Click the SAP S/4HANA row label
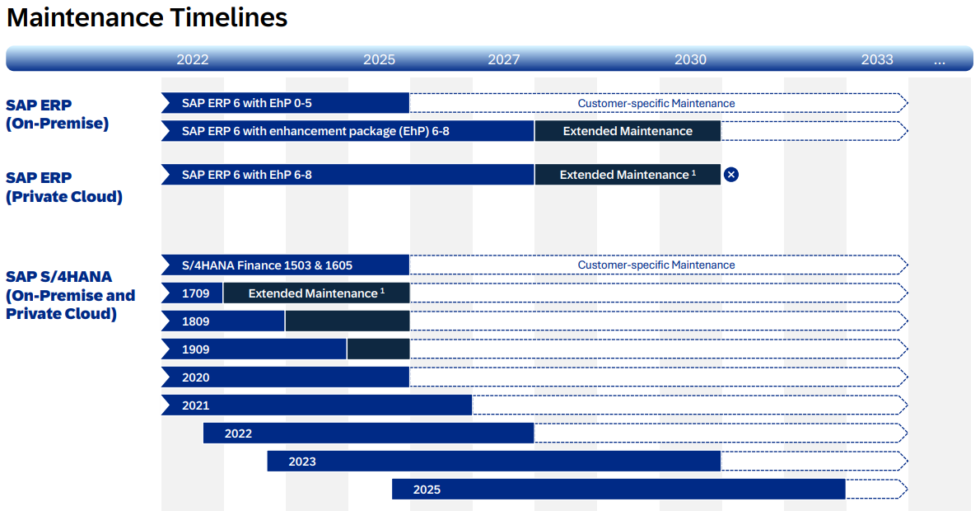Image resolution: width=980 pixels, height=511 pixels. 70,295
